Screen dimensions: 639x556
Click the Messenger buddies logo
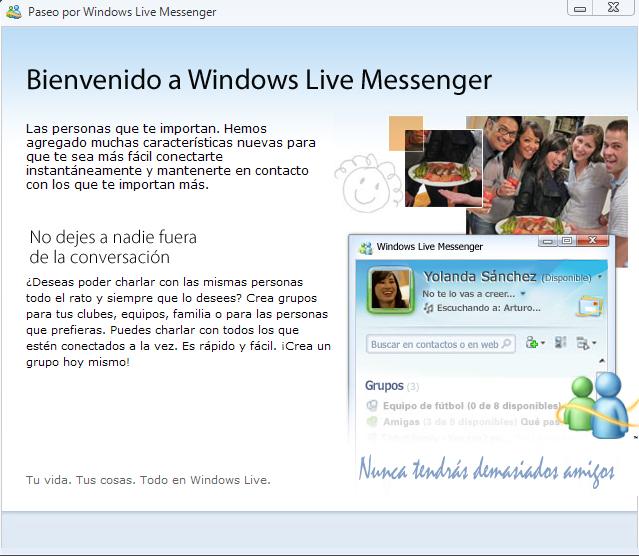[x=596, y=406]
